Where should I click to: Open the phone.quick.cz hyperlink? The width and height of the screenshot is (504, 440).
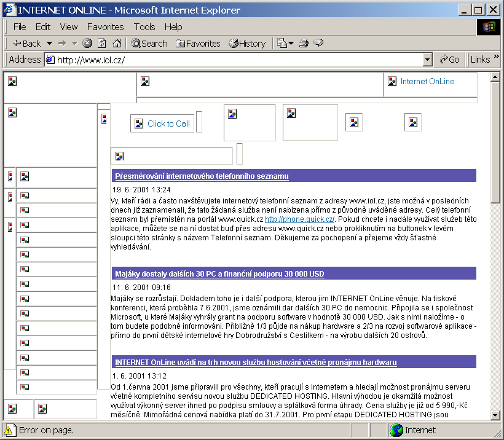[x=299, y=219]
